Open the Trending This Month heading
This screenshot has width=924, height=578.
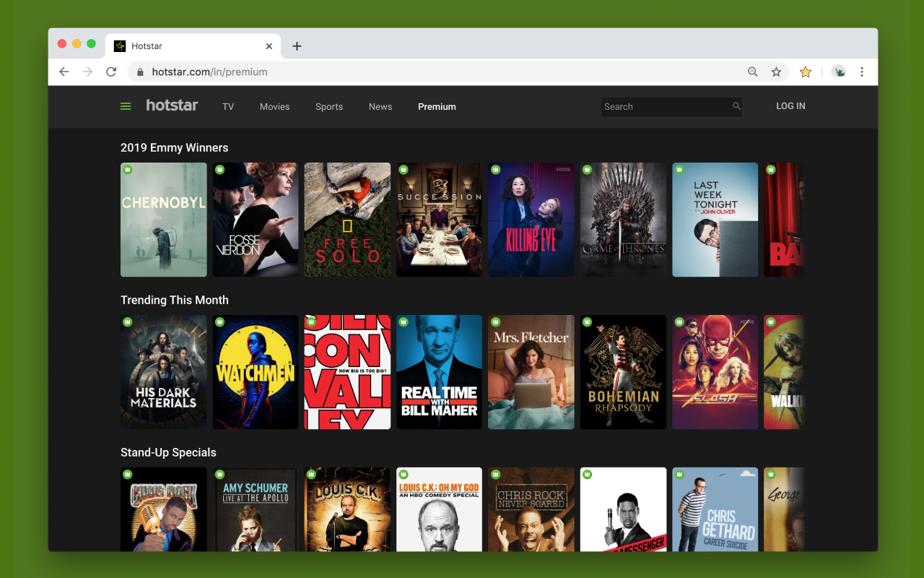tap(174, 300)
